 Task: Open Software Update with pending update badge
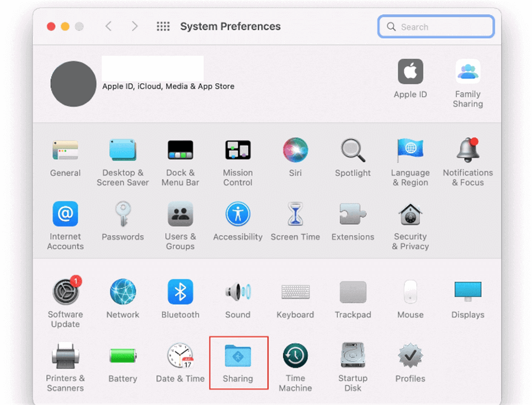point(65,297)
